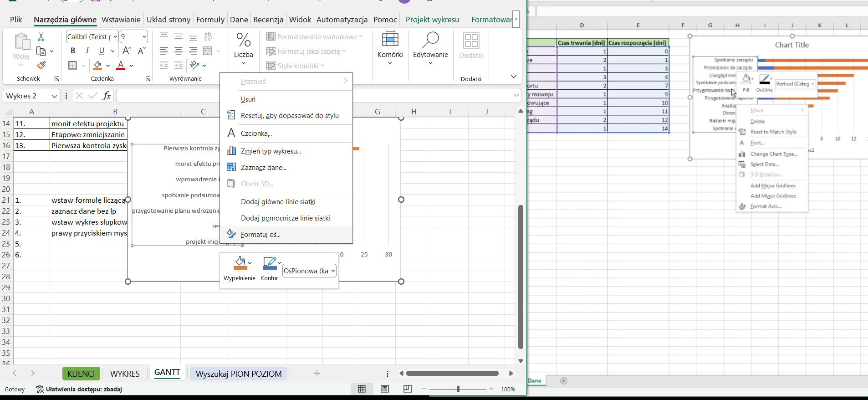The image size is (868, 400).
Task: Open Style komórki gallery
Action: (x=296, y=66)
